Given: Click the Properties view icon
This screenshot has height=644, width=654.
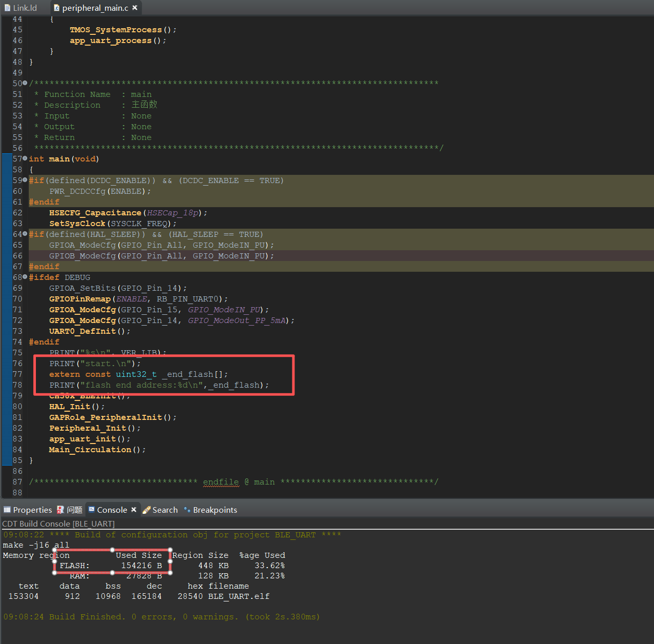Looking at the screenshot, I should (x=7, y=510).
